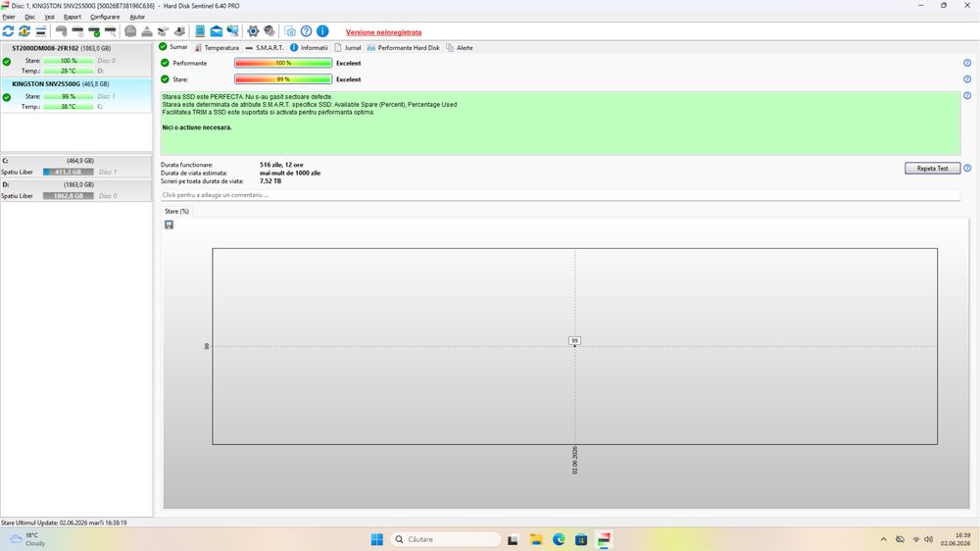Switch to Performante Hard Disk tab
The height and width of the screenshot is (551, 980).
pos(403,47)
